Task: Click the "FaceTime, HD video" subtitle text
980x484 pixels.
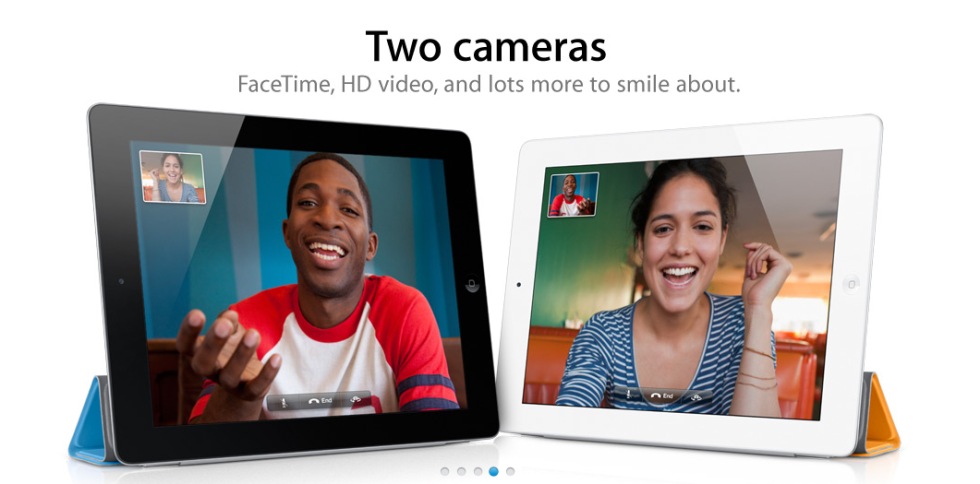Action: pos(336,84)
